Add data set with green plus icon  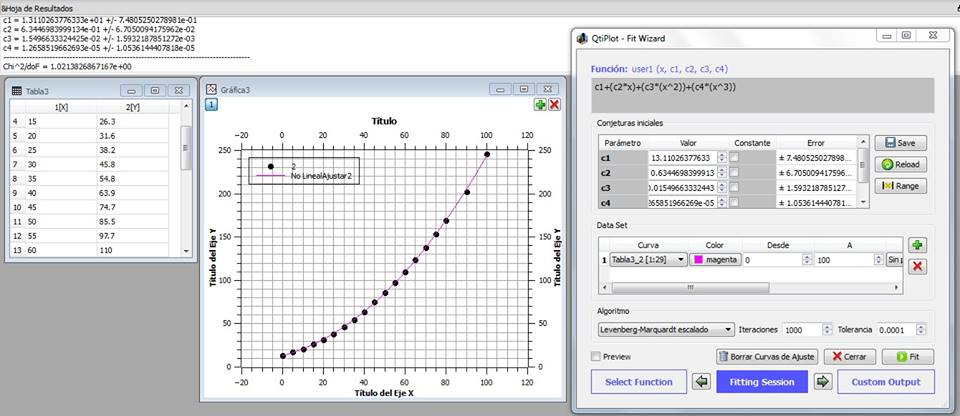[917, 246]
